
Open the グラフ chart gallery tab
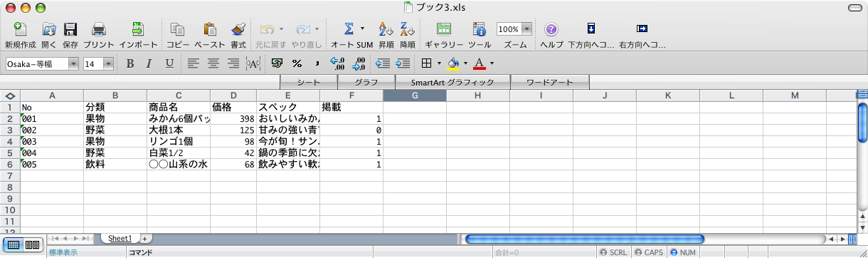366,82
